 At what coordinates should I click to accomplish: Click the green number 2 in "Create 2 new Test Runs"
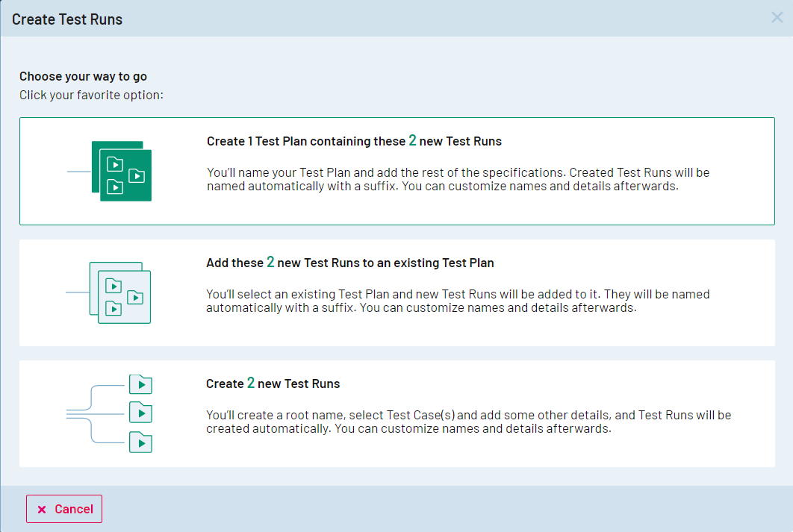point(251,383)
